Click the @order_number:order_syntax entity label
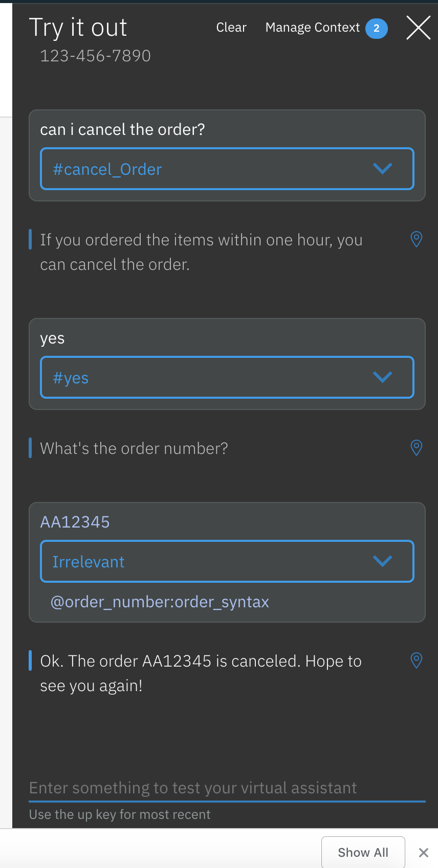This screenshot has height=868, width=438. (x=160, y=602)
